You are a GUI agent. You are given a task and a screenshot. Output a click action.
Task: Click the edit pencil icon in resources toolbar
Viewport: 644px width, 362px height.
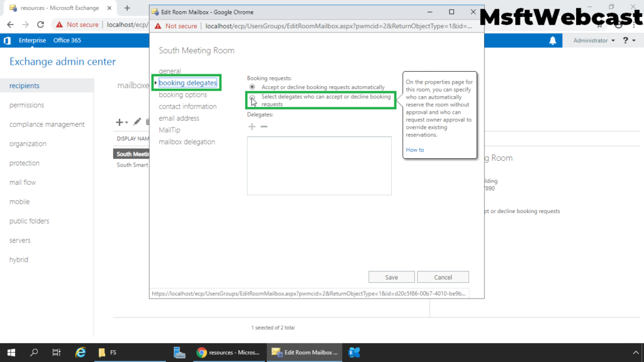[136, 121]
